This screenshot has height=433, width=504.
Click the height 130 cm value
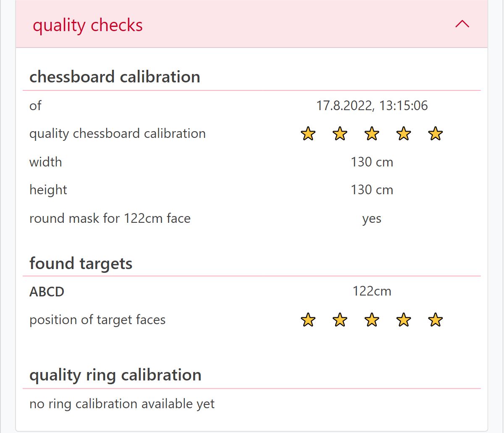372,190
